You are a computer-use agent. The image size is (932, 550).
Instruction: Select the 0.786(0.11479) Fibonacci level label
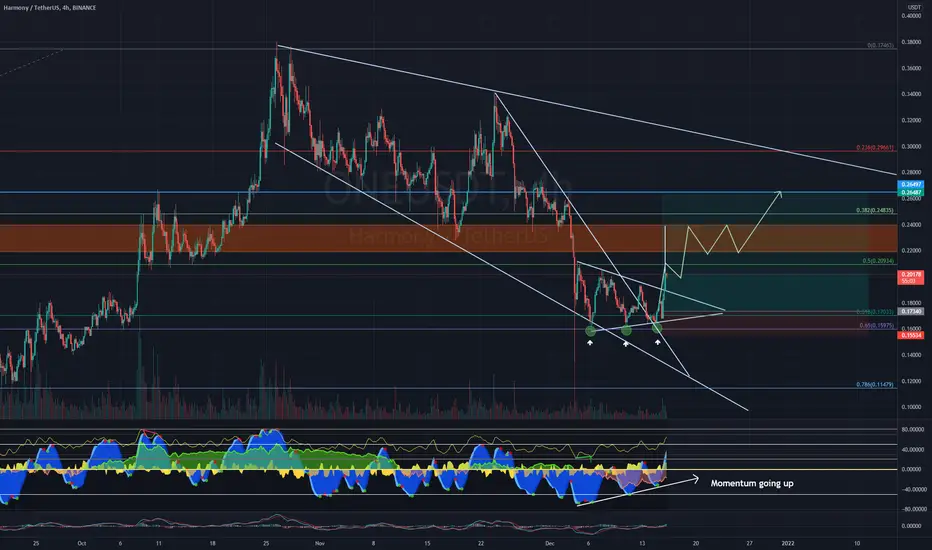875,385
